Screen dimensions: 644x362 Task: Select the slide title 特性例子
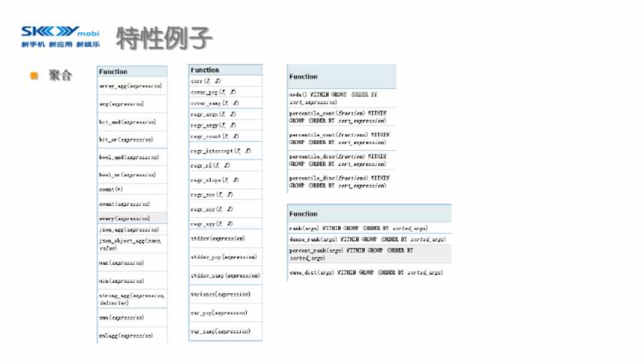pos(164,38)
